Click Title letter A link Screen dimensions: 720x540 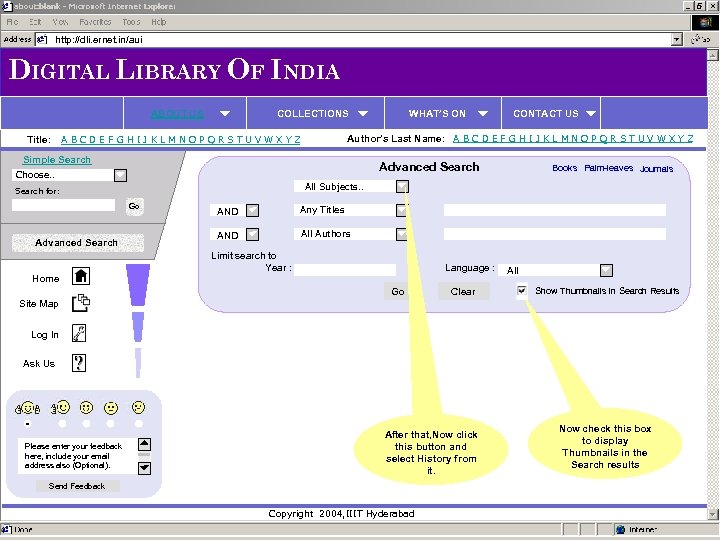(x=64, y=140)
